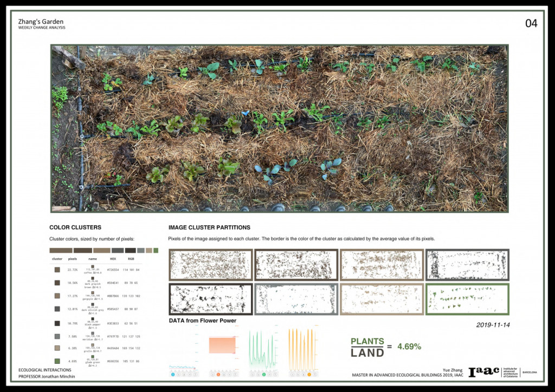Click the orange active icon under second Flower Power chart

pos(218,374)
